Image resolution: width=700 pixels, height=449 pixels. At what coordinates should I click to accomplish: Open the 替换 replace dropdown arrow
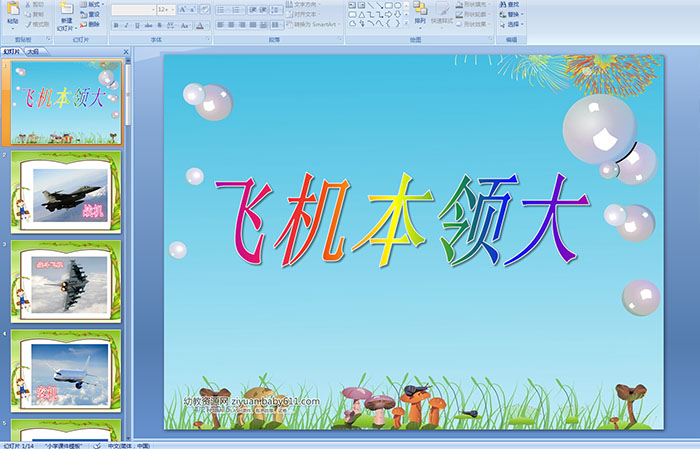coord(522,14)
